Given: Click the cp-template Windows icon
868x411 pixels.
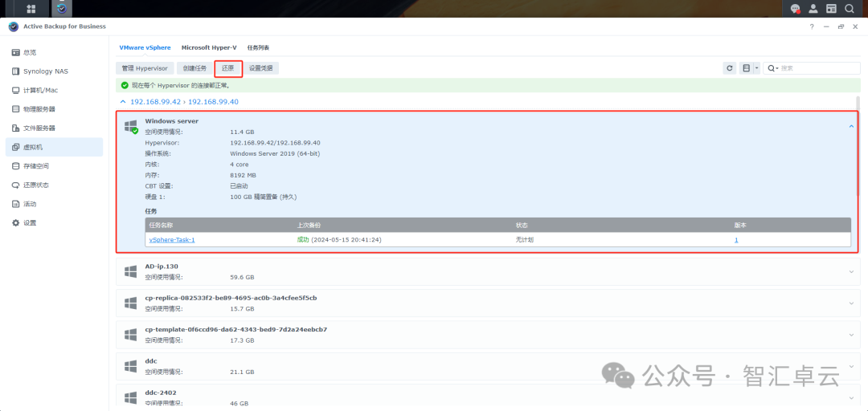Looking at the screenshot, I should 131,335.
